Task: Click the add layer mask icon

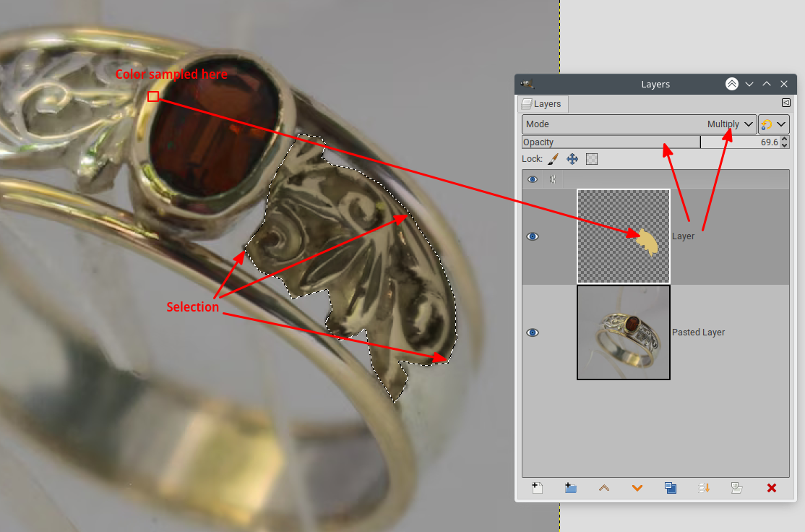Action: click(737, 488)
